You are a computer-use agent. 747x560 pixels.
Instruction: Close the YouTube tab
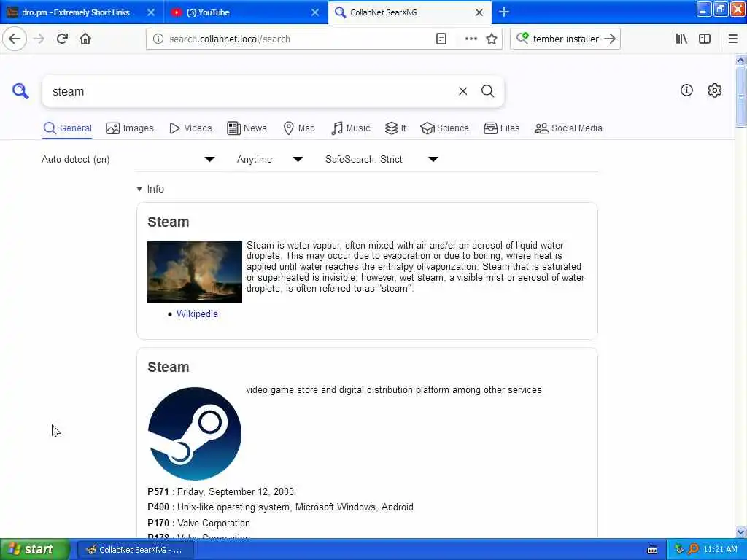(x=315, y=12)
